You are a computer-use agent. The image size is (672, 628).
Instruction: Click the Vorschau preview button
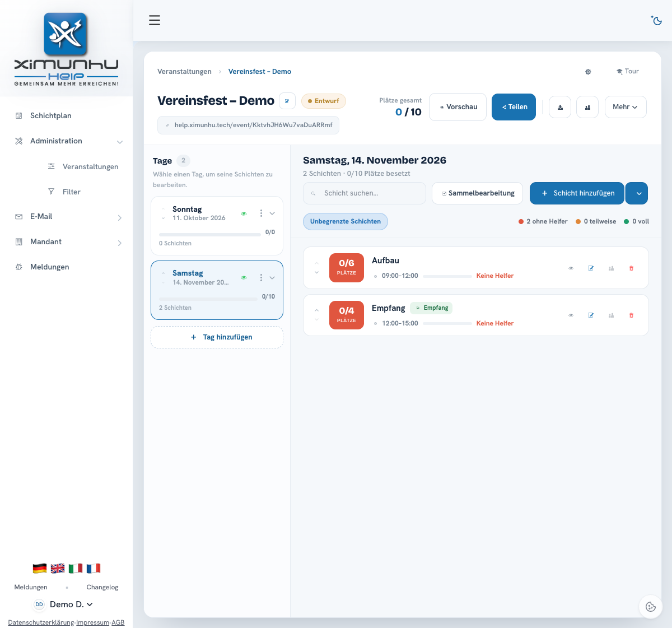pos(458,107)
